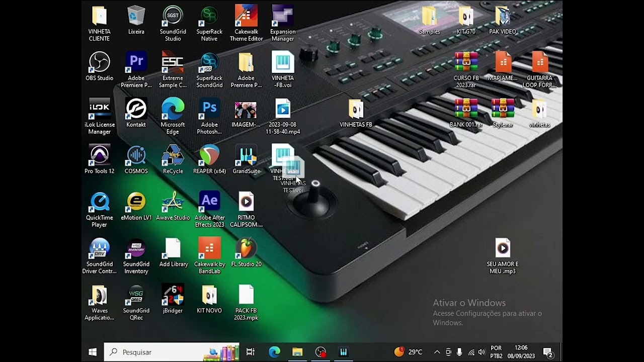The image size is (644, 362).
Task: Open File Explorer from the taskbar
Action: coord(297,352)
